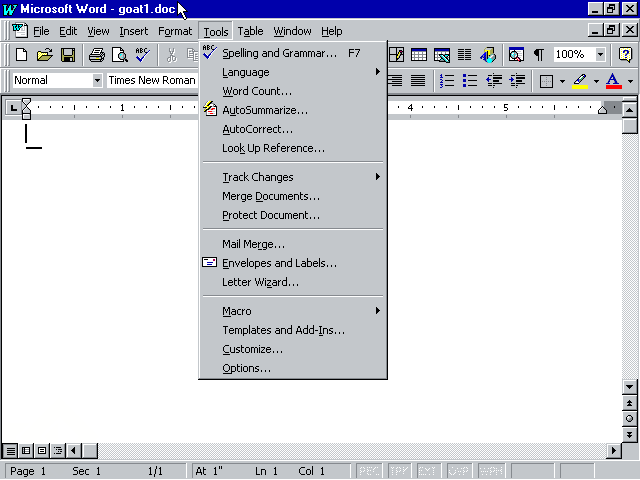Toggle OVR overtype indicator
Viewport: 640px width, 480px height.
459,471
